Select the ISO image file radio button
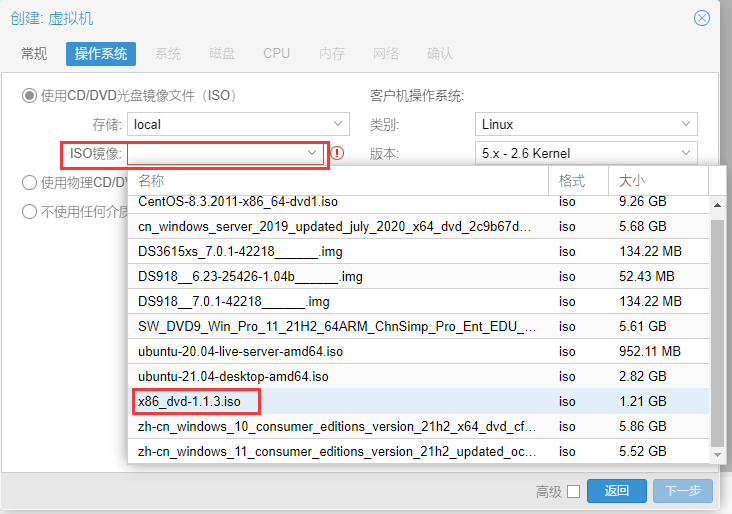The image size is (732, 514). click(x=30, y=96)
